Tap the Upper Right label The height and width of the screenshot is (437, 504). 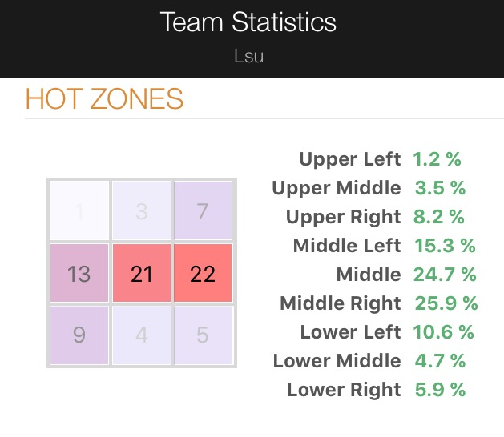pyautogui.click(x=343, y=217)
